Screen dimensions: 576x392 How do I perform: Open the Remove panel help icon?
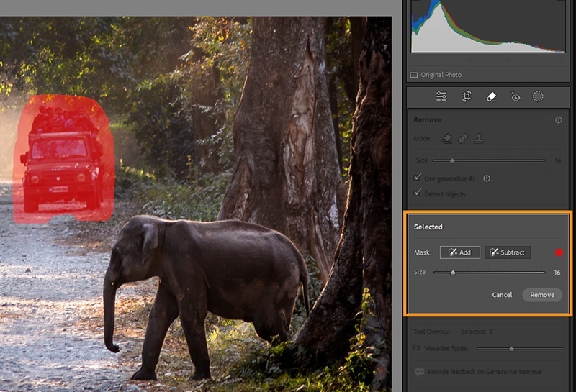click(x=559, y=120)
